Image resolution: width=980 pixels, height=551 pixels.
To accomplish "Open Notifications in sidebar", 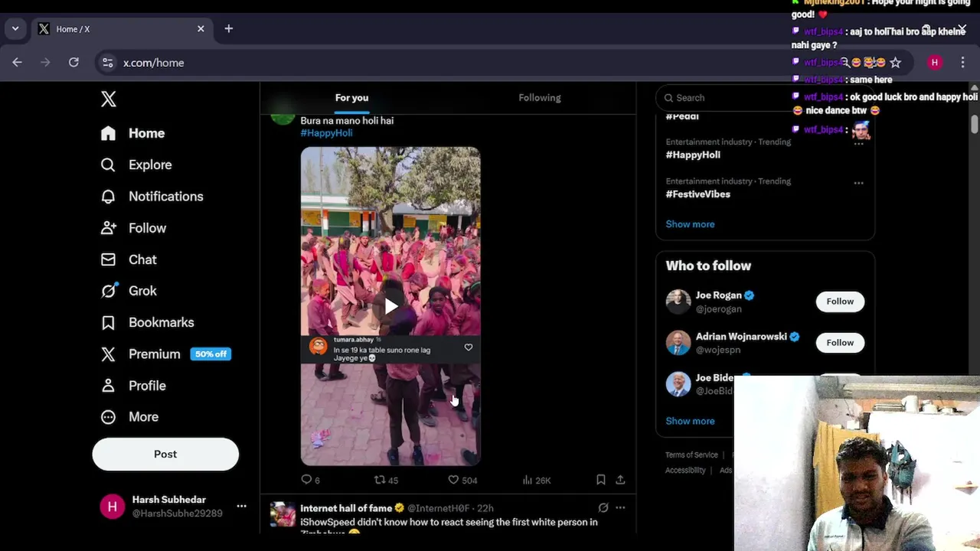I will 152,197.
